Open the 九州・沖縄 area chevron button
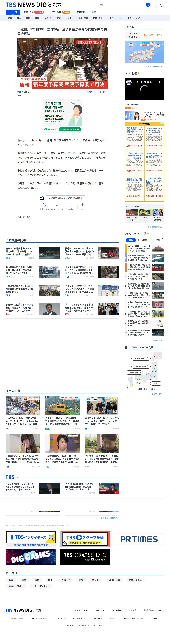The height and width of the screenshot is (644, 170). (134, 372)
